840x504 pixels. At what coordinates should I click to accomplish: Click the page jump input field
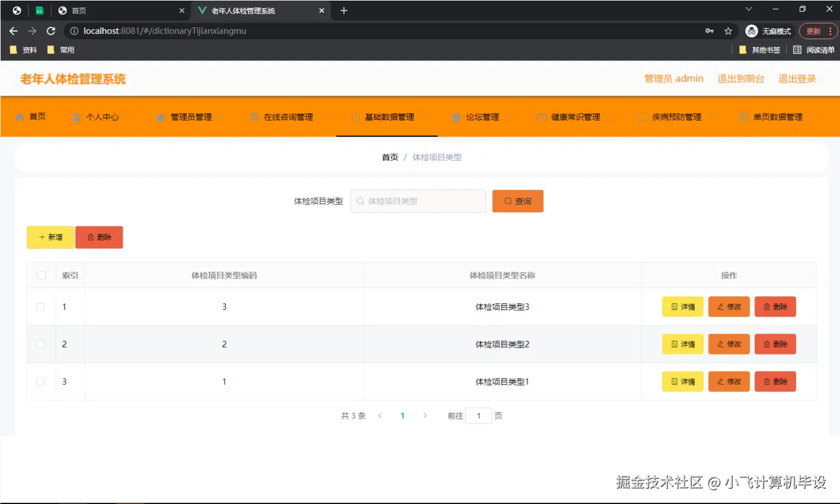tap(478, 415)
